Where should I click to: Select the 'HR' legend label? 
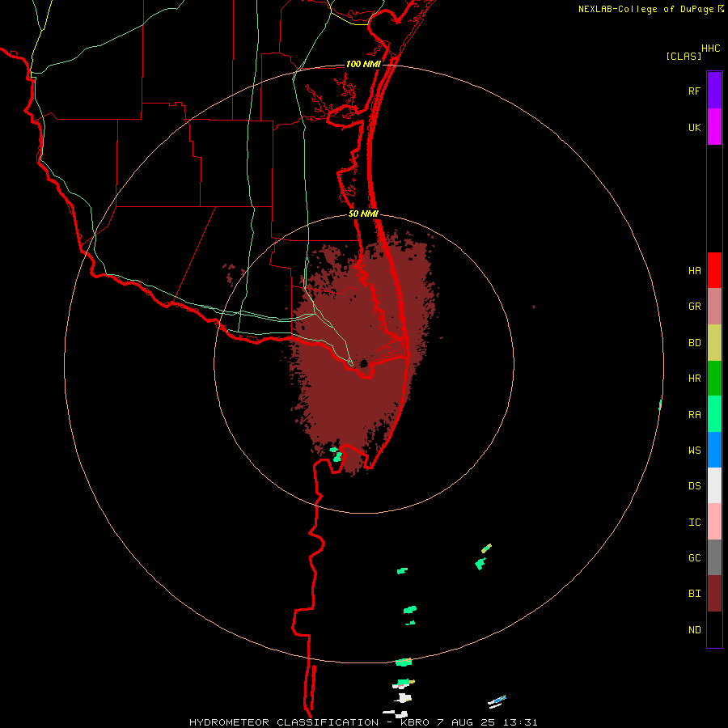coord(694,379)
